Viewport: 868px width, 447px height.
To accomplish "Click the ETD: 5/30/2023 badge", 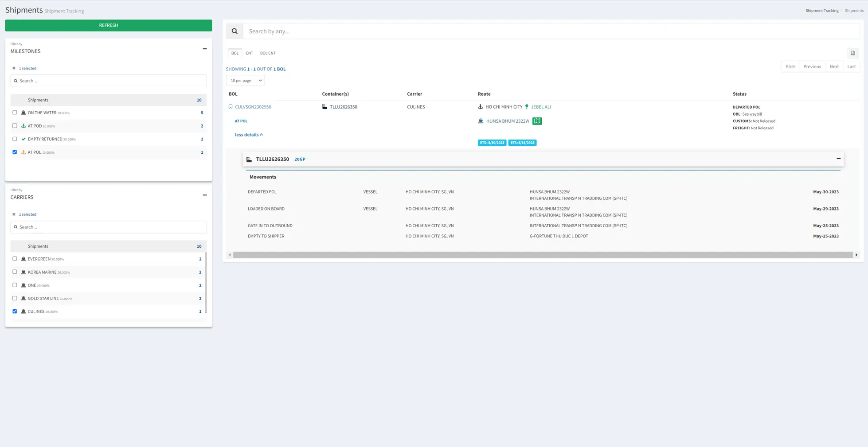I will pyautogui.click(x=492, y=143).
